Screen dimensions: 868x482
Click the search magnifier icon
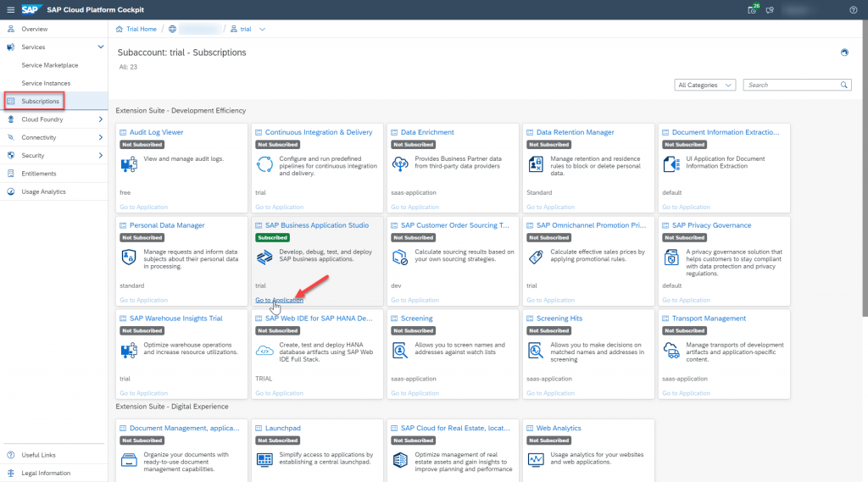843,86
